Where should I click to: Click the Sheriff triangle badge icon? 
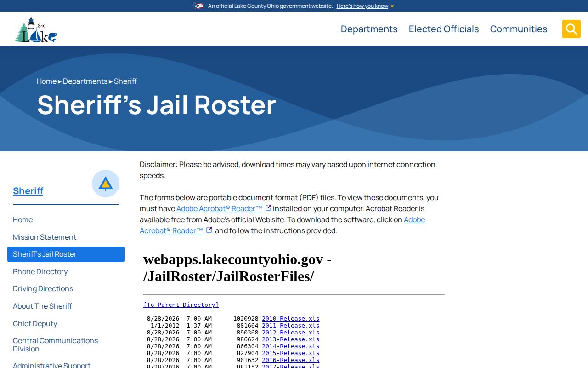coord(106,184)
